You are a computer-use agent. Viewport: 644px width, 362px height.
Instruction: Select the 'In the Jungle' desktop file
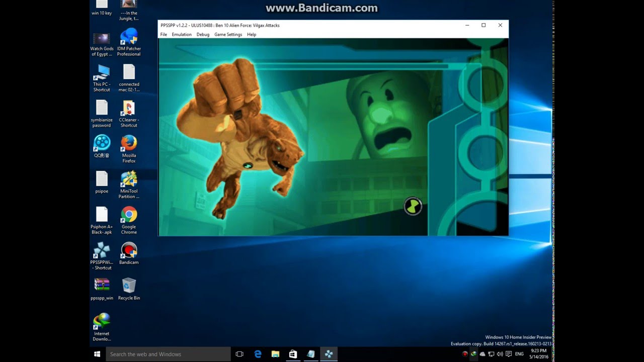129,11
